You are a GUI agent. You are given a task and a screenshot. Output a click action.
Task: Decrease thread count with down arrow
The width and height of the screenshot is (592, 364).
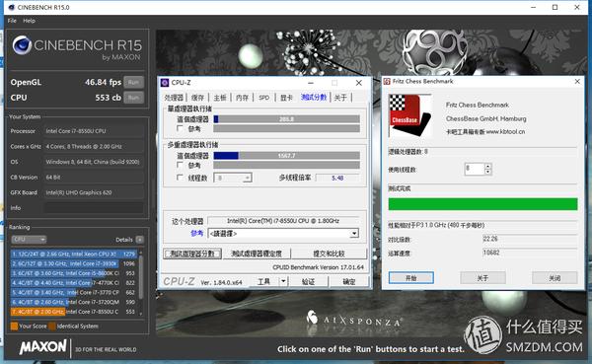(x=487, y=172)
